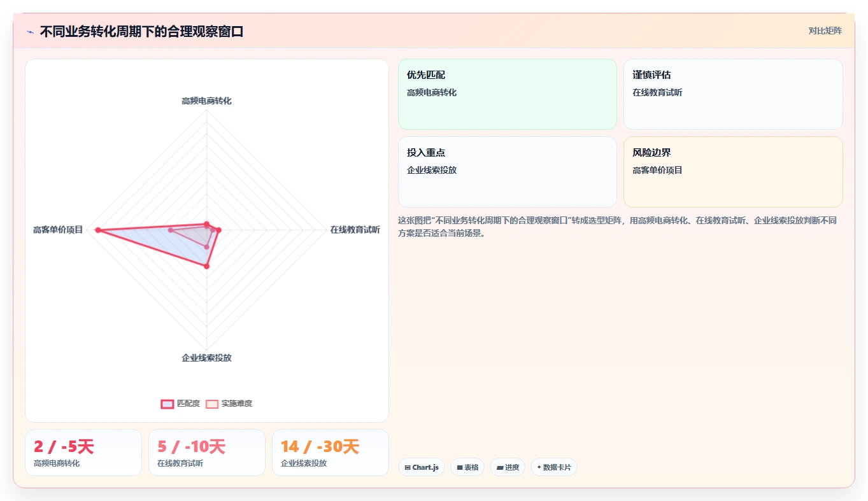Select the 企业线索投放 radar axis label
The image size is (868, 501).
pos(206,358)
